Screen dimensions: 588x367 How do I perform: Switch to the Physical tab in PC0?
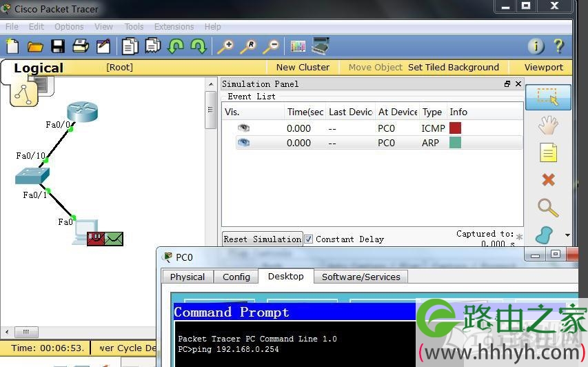pyautogui.click(x=187, y=277)
